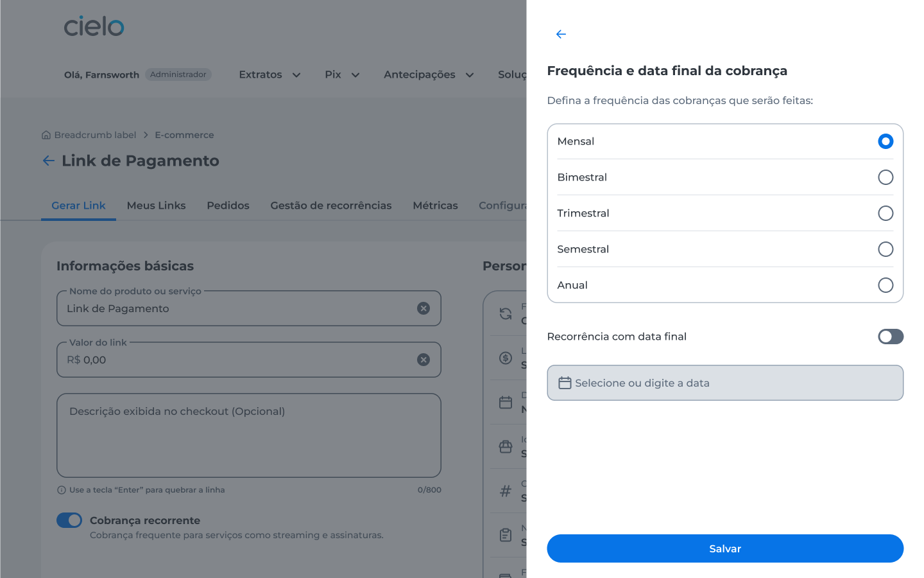The height and width of the screenshot is (578, 924).
Task: Click the hashtag icon in settings list
Action: point(506,491)
